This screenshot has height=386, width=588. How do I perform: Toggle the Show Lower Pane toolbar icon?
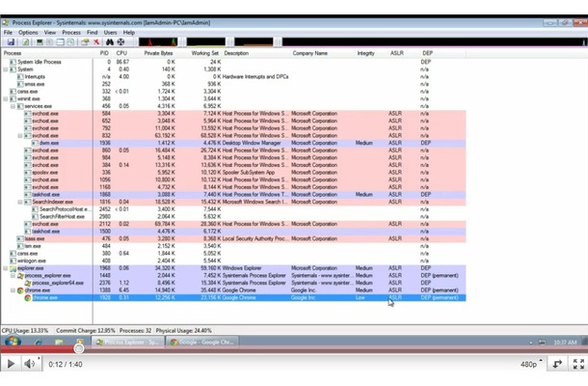(60, 42)
